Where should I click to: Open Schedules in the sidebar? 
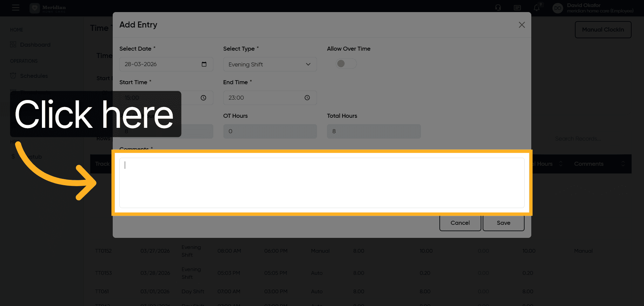[x=34, y=76]
